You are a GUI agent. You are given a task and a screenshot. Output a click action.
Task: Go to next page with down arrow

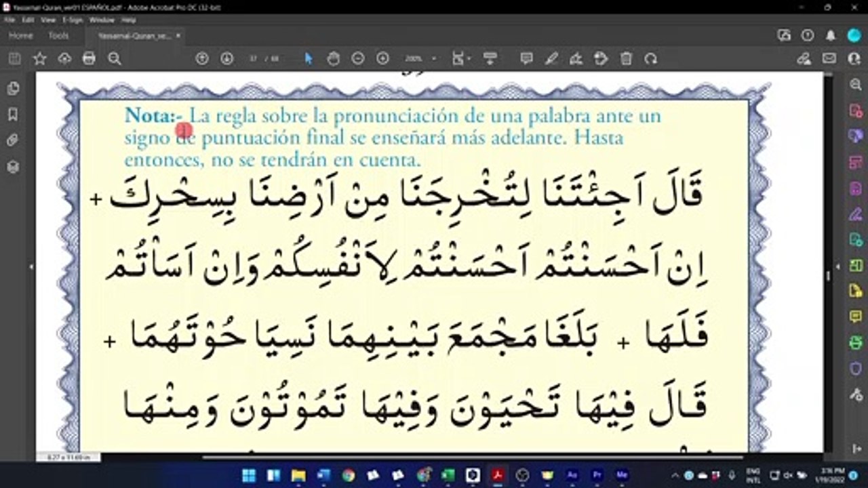click(x=227, y=59)
